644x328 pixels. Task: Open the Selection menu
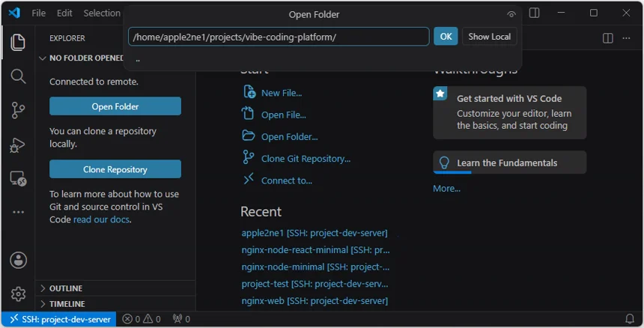pos(102,13)
